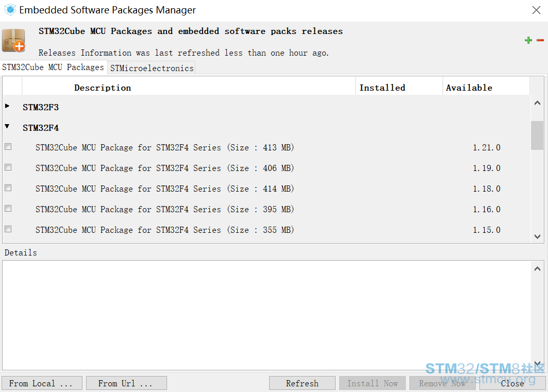Expand the STM32F3 tree node

(7, 106)
